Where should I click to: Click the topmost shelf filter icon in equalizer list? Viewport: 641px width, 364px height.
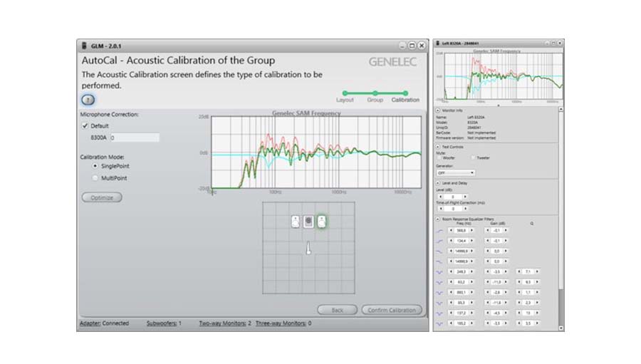pos(440,231)
